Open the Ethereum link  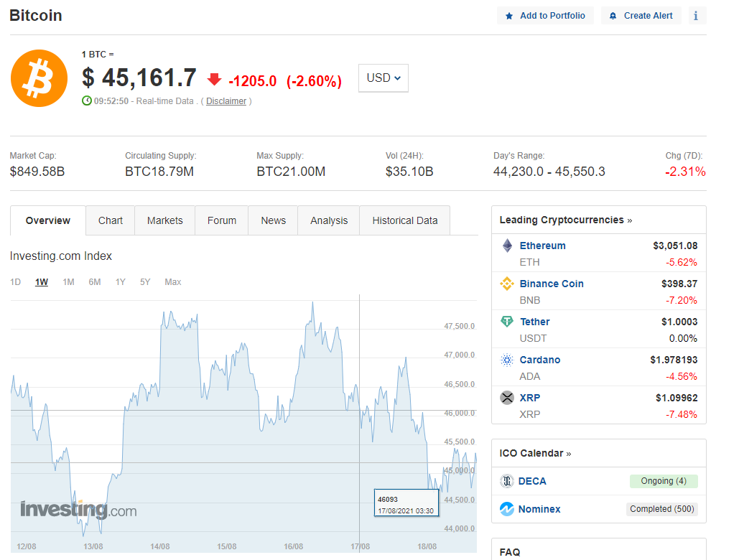[x=542, y=246]
